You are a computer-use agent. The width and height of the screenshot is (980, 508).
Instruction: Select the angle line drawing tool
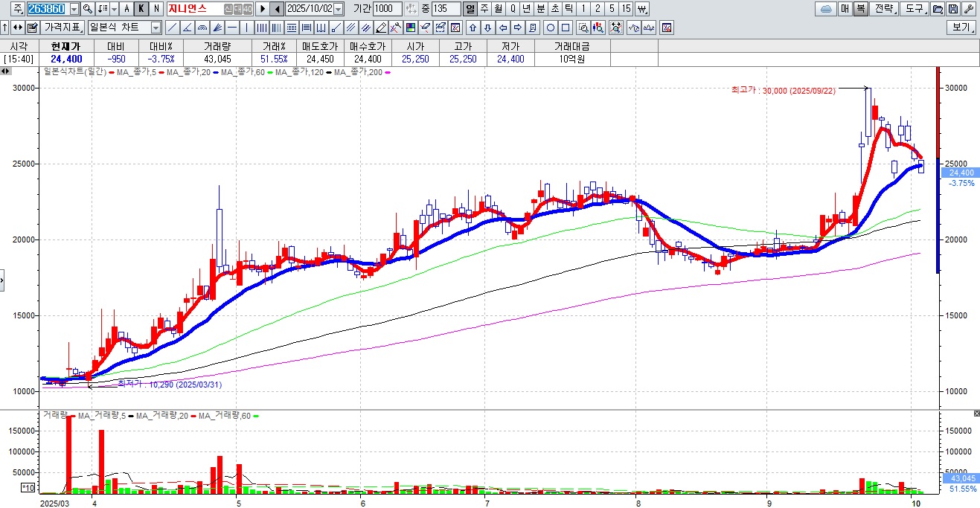point(188,28)
